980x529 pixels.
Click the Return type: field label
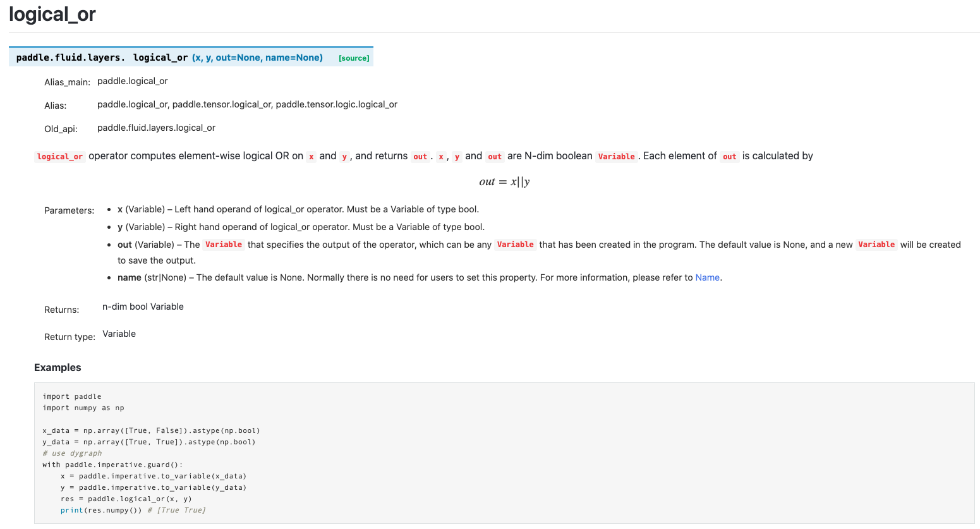(70, 337)
